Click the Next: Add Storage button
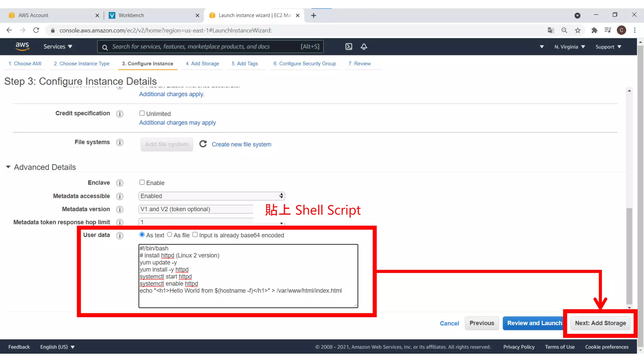The width and height of the screenshot is (644, 362). coord(600,323)
